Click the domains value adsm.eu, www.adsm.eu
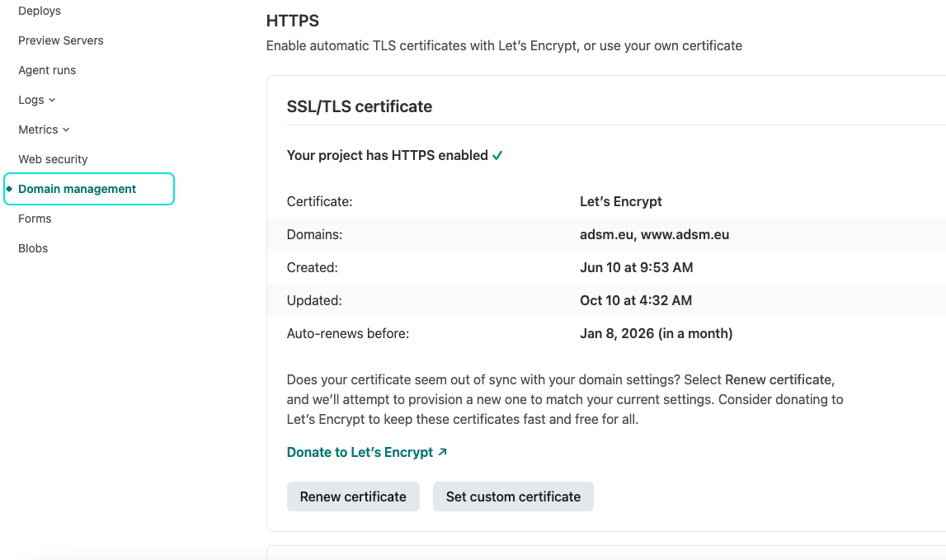Image resolution: width=946 pixels, height=560 pixels. coord(654,234)
